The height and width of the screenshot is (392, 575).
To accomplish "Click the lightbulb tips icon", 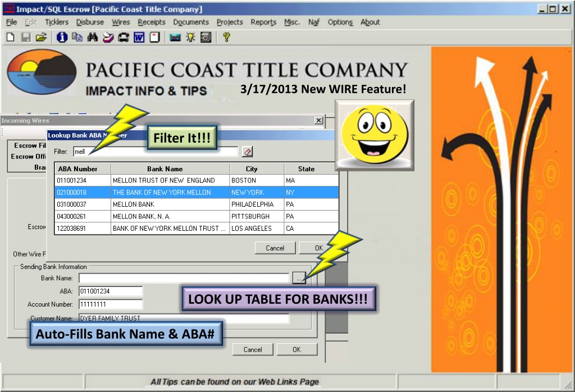I will (x=190, y=37).
